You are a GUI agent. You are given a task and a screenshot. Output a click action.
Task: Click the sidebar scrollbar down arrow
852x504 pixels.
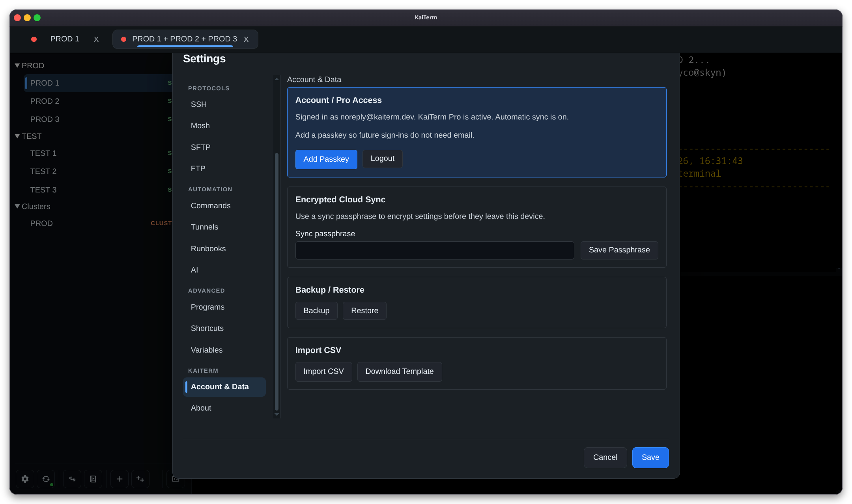[x=277, y=414]
